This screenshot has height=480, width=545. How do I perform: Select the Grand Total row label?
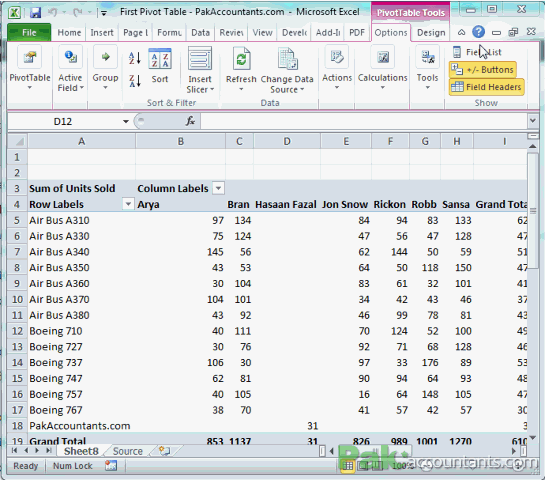[82, 440]
